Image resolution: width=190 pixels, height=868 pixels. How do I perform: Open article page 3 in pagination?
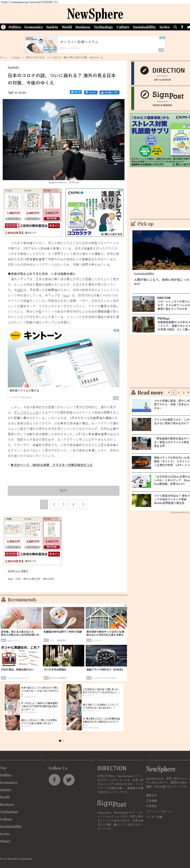pyautogui.click(x=63, y=504)
